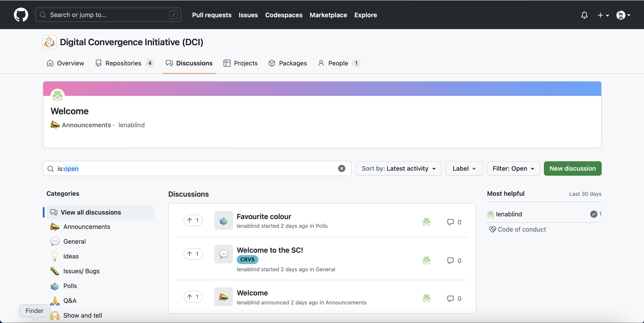
Task: Click the New discussion button
Action: [572, 168]
